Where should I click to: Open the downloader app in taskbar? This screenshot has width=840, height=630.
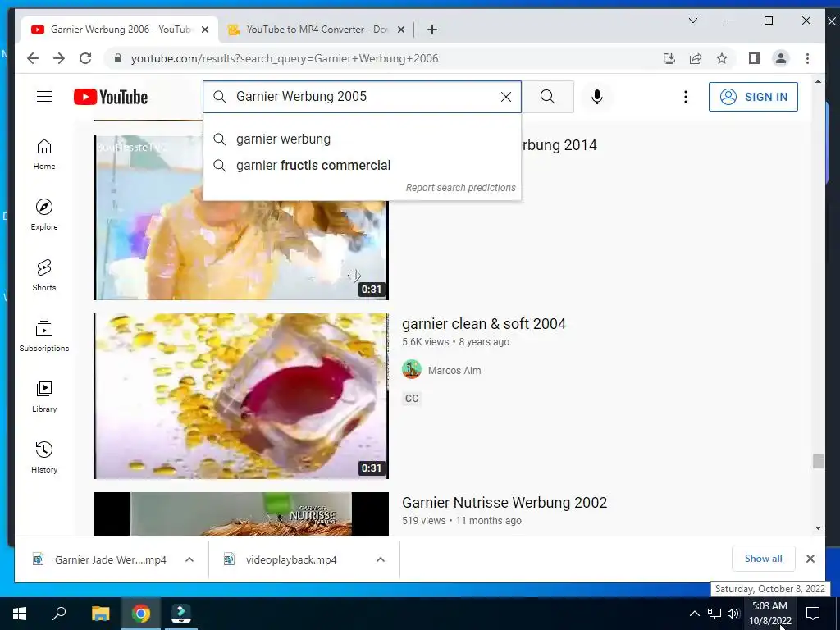point(181,614)
